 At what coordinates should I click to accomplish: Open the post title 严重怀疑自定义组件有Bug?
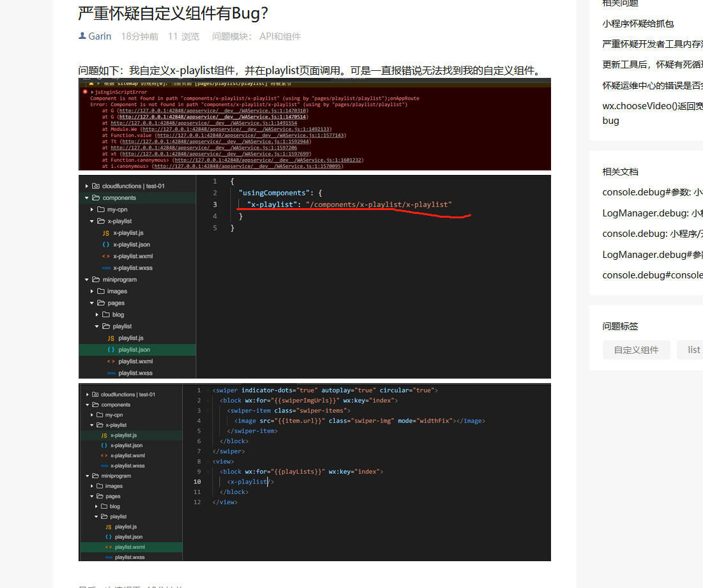point(172,13)
